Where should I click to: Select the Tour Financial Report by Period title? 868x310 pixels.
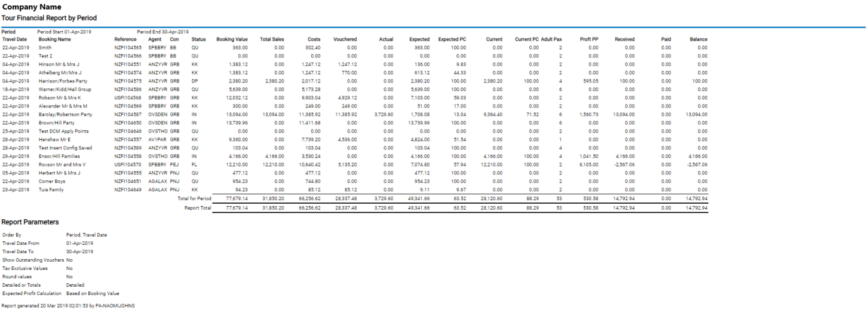coord(49,19)
